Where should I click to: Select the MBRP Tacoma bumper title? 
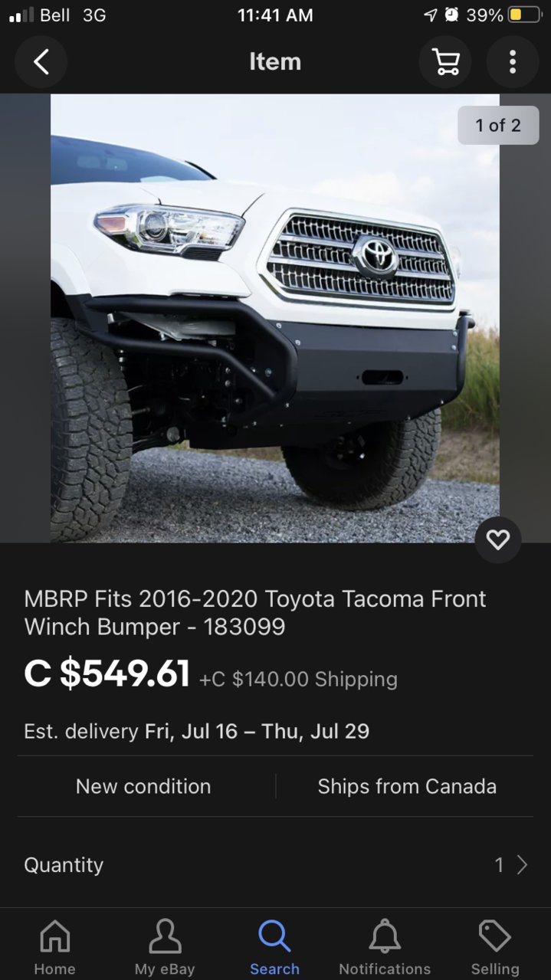click(x=255, y=613)
